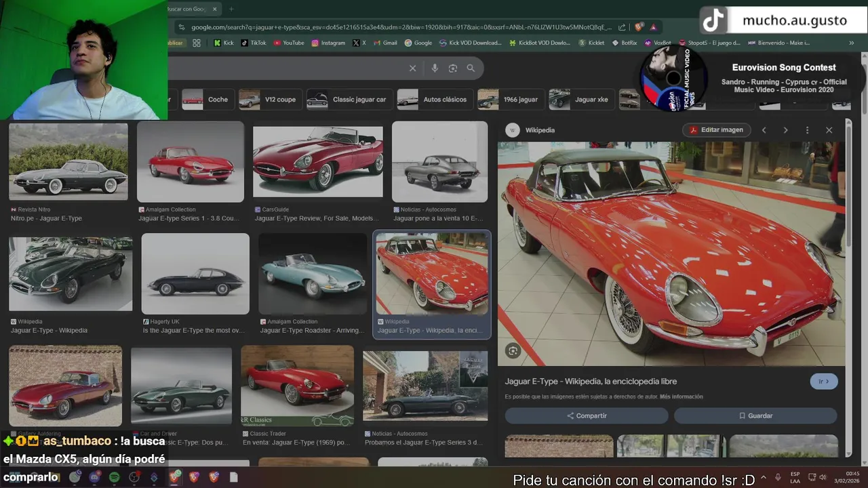This screenshot has width=868, height=488.
Task: Select the Autos clásicos filter chip
Action: (434, 99)
